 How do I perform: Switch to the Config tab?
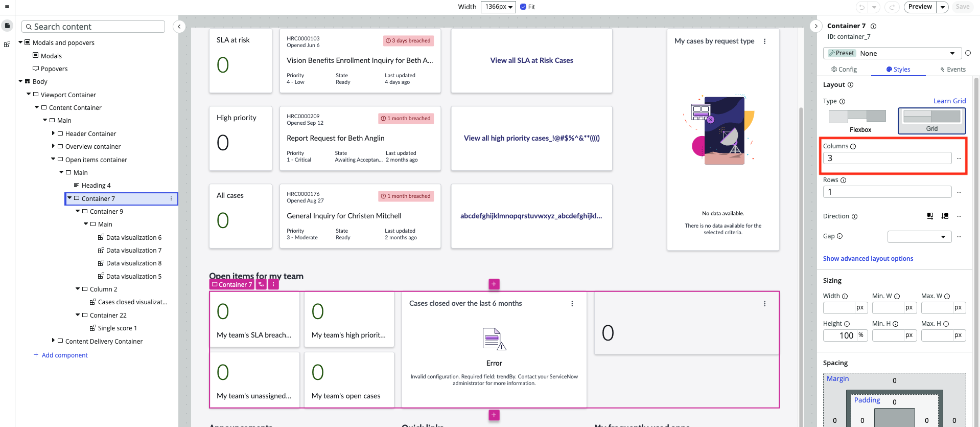(x=844, y=70)
